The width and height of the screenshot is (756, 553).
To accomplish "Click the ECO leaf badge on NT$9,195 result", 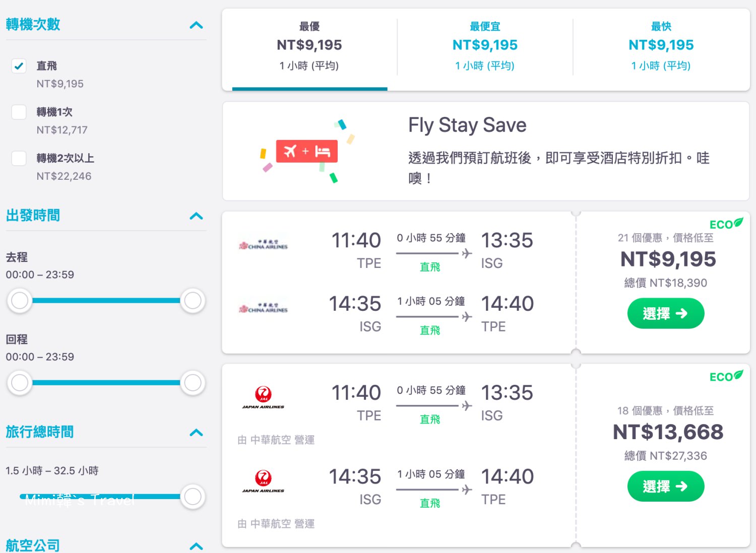I will click(726, 224).
